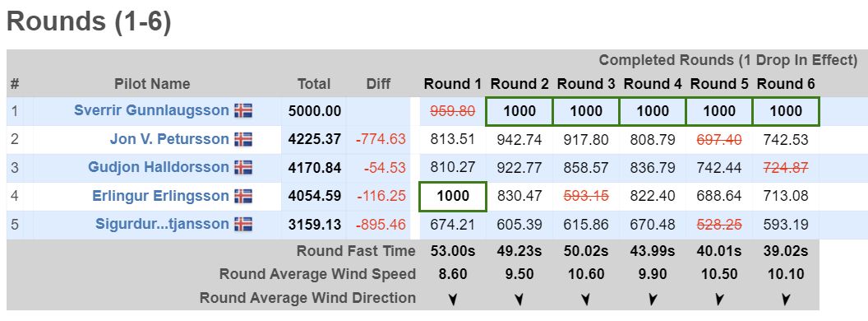Image resolution: width=868 pixels, height=321 pixels.
Task: Click Iceland flag beside Gudjon Halldorsson
Action: coord(243,167)
